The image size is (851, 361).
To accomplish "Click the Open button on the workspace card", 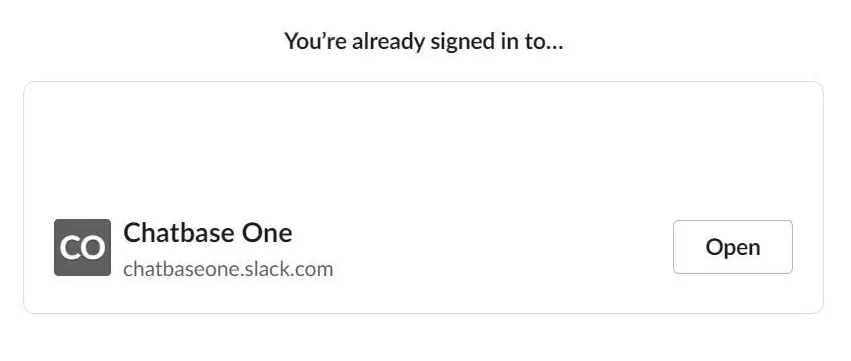I will pyautogui.click(x=733, y=247).
